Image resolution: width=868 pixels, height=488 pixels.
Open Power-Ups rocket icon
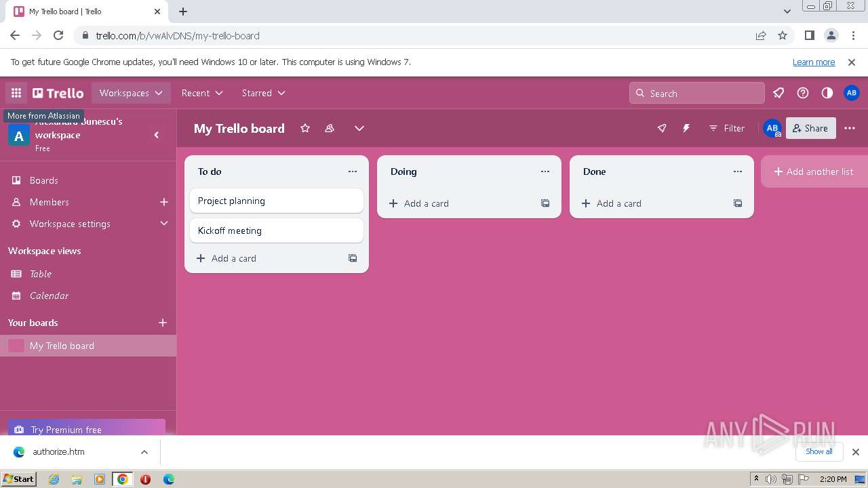(662, 128)
